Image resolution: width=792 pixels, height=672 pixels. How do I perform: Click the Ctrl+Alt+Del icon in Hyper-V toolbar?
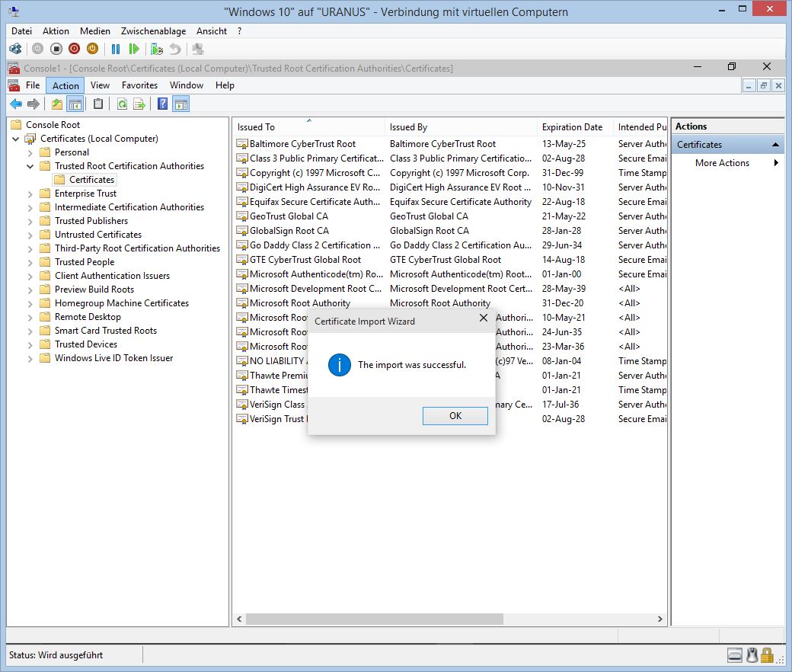click(x=15, y=49)
